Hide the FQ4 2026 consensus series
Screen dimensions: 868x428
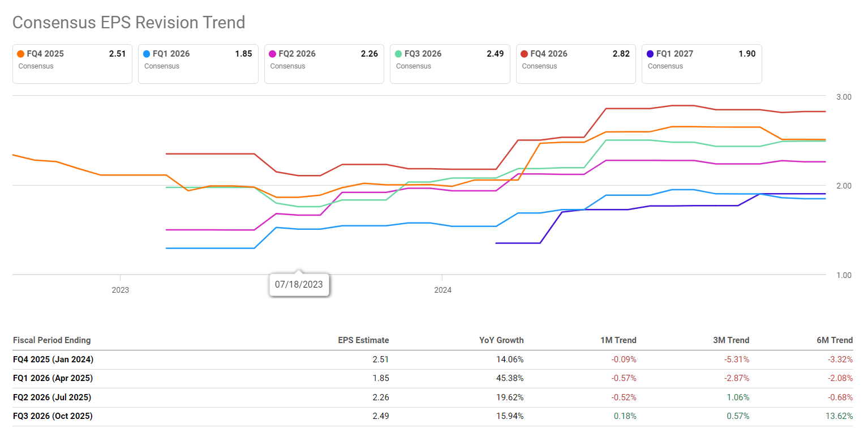pyautogui.click(x=575, y=63)
